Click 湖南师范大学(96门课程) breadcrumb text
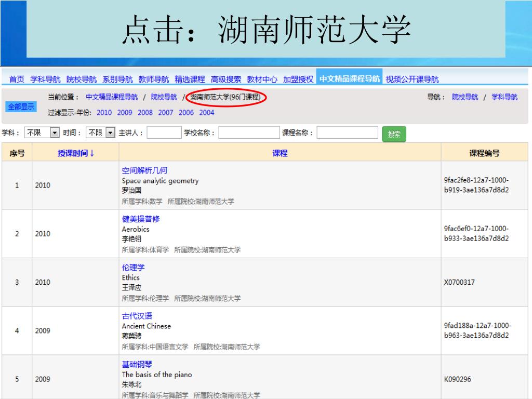The image size is (532, 399). pyautogui.click(x=225, y=97)
